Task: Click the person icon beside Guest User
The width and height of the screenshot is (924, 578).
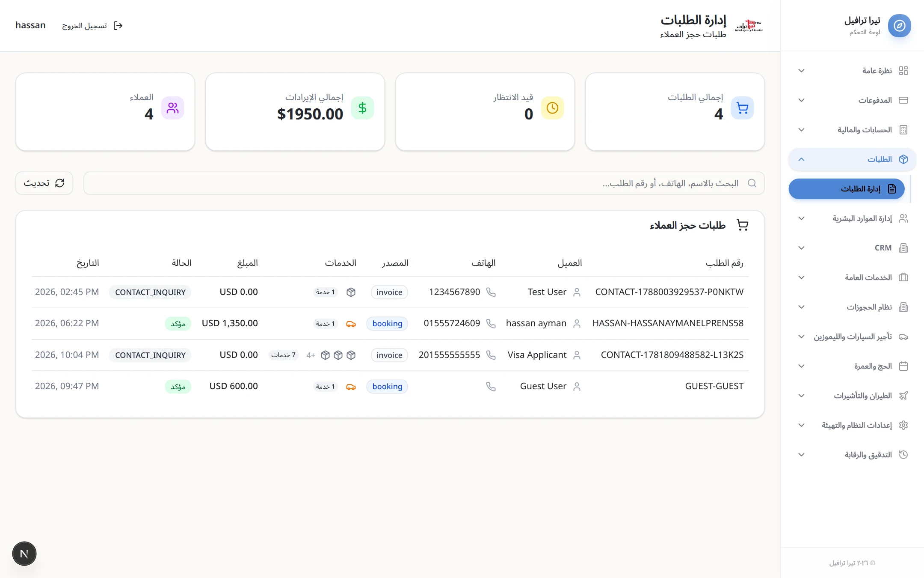Action: (577, 387)
